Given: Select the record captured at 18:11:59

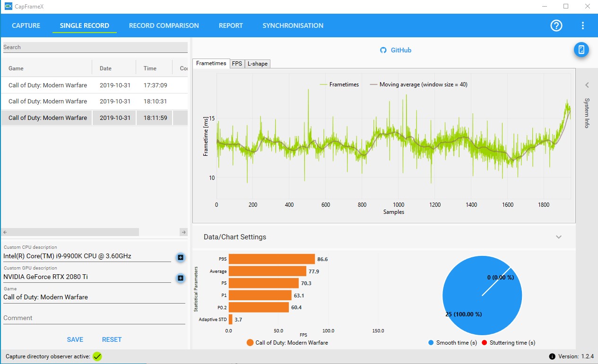Looking at the screenshot, I should click(95, 118).
